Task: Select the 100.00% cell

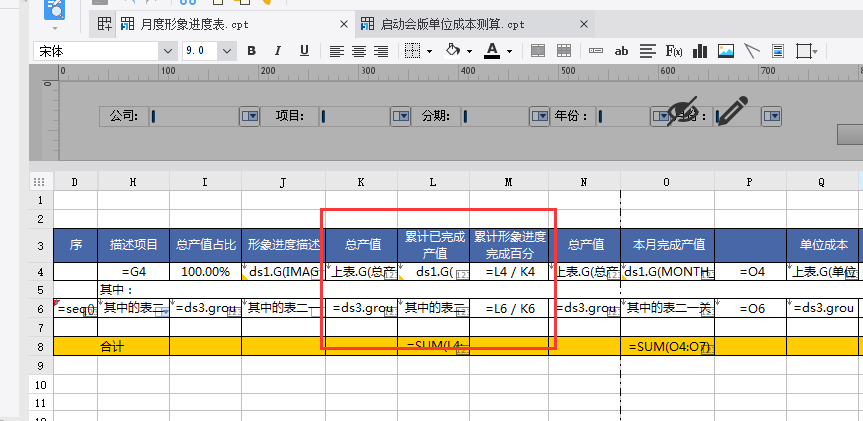Action: point(205,272)
